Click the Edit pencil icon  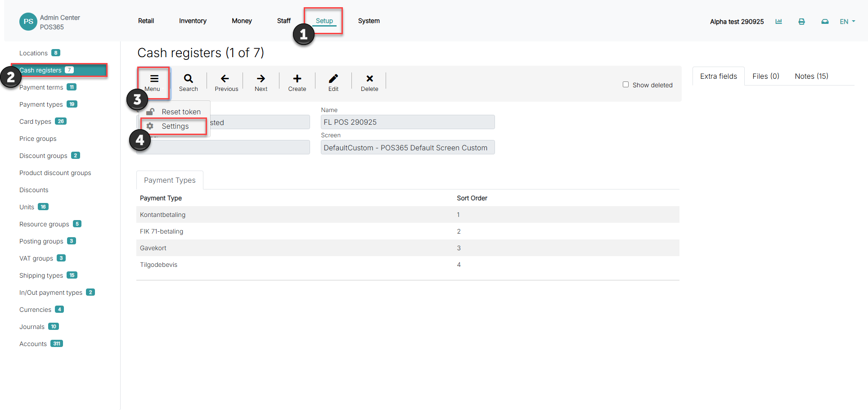333,79
